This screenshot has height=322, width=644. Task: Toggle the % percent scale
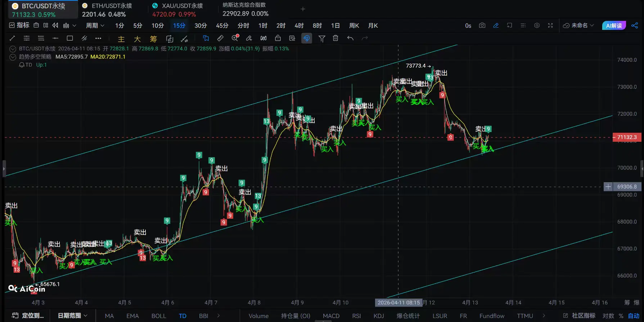pos(621,316)
